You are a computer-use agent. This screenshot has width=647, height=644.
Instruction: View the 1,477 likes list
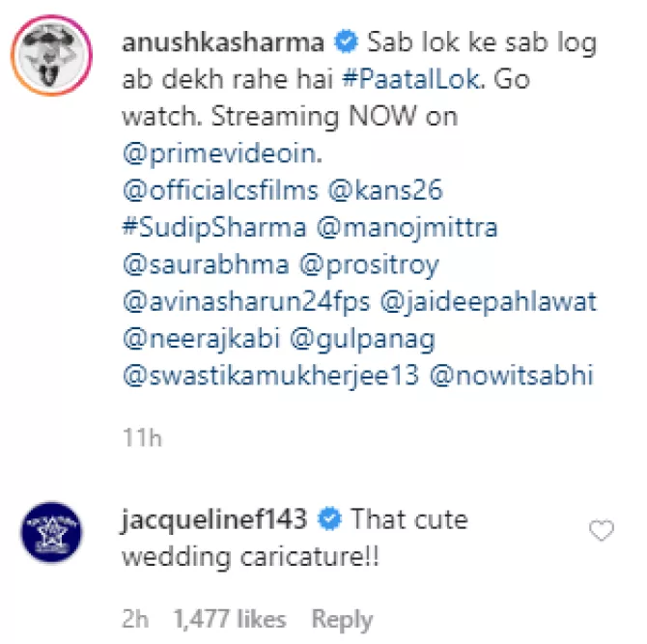tap(230, 619)
